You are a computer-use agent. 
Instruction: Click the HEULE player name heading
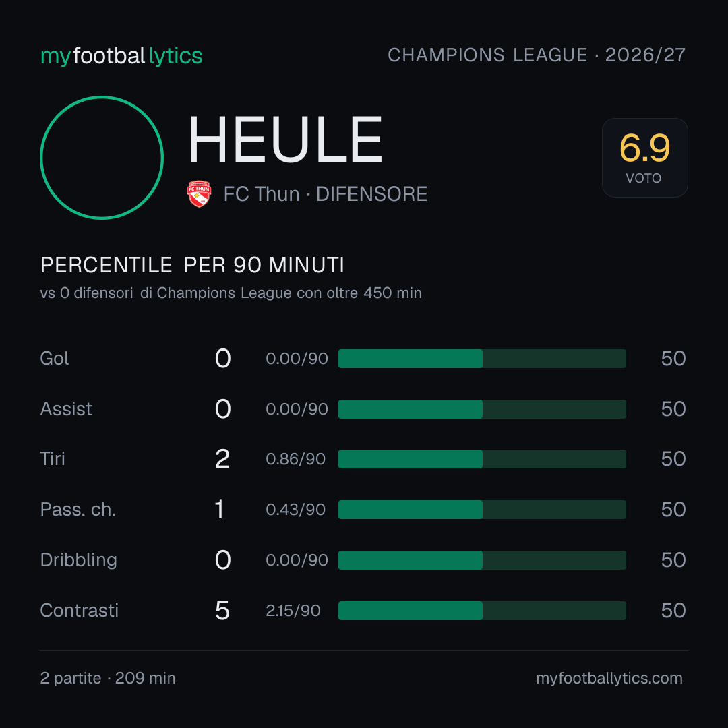point(285,140)
